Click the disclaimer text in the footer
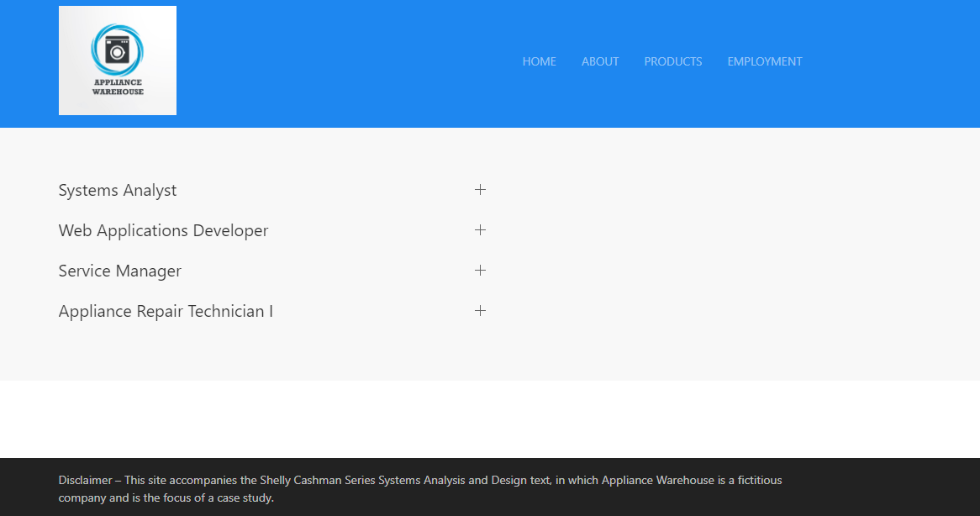This screenshot has width=980, height=516. 419,488
